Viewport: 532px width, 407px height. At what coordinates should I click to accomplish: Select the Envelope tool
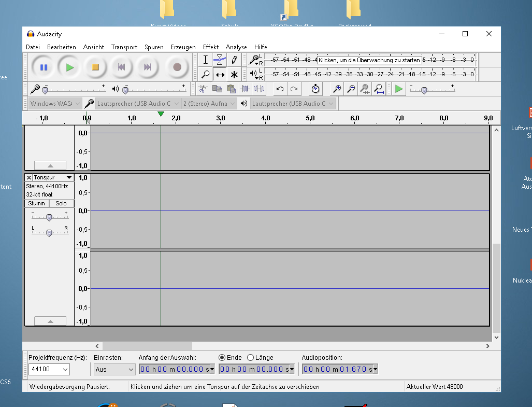point(220,60)
